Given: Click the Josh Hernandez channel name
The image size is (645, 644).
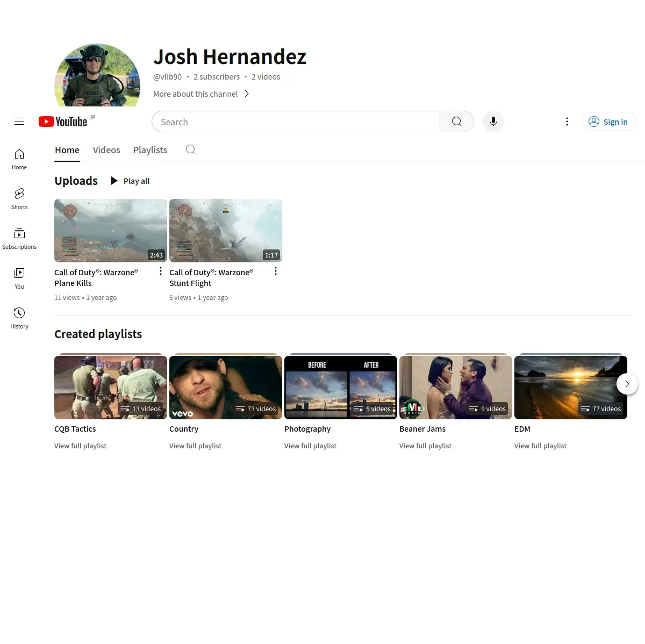Looking at the screenshot, I should (230, 56).
